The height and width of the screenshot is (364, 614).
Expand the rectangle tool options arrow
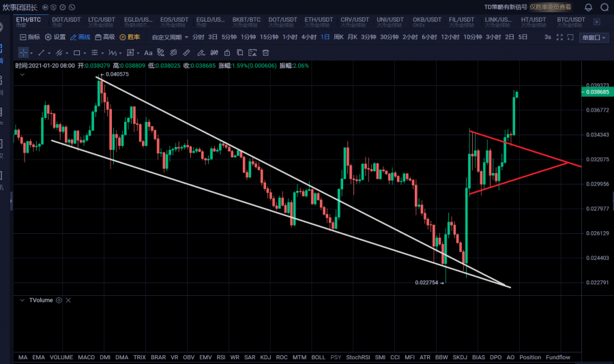[85, 53]
